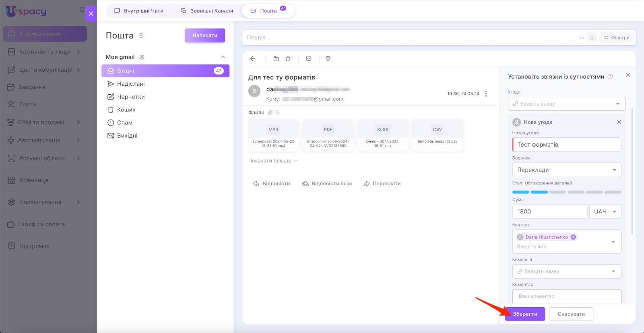Image resolution: width=644 pixels, height=333 pixels.
Task: Remove the Нова угода card
Action: point(619,122)
